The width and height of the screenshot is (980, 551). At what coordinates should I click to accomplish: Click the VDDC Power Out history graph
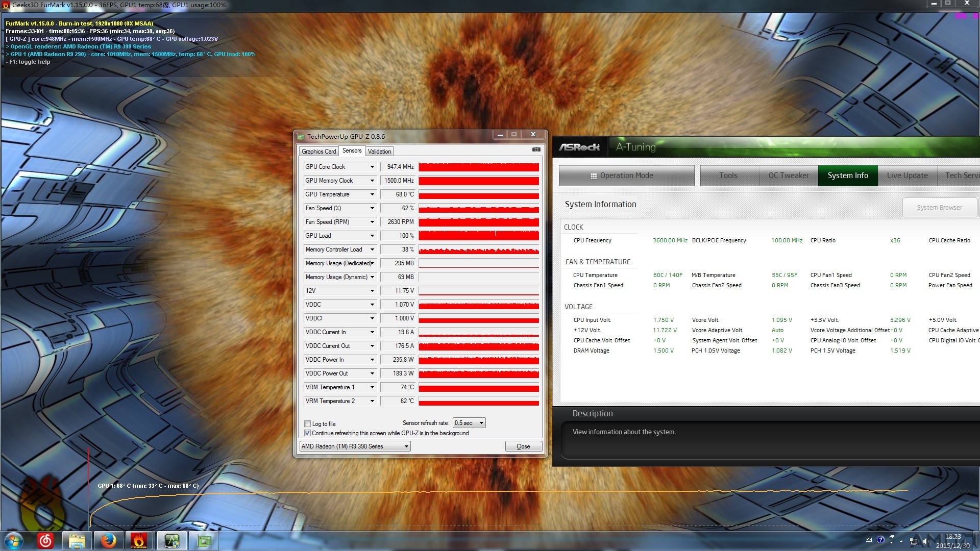pos(479,373)
